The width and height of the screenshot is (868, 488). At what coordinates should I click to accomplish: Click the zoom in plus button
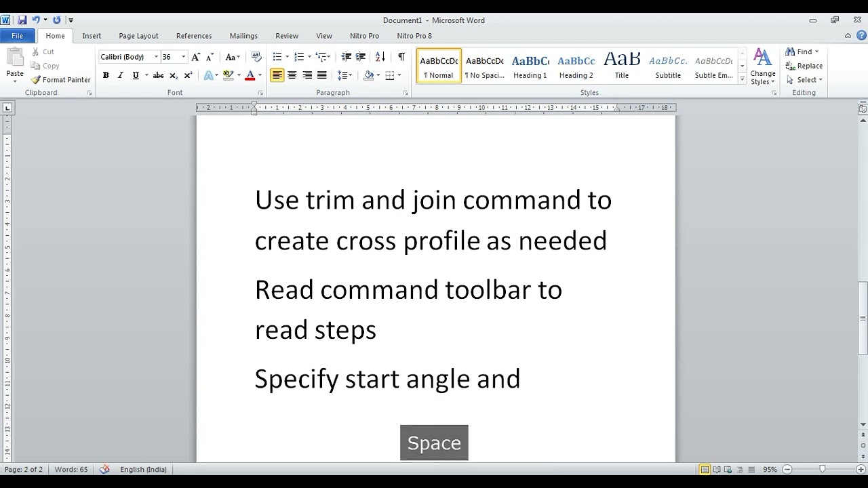(860, 469)
